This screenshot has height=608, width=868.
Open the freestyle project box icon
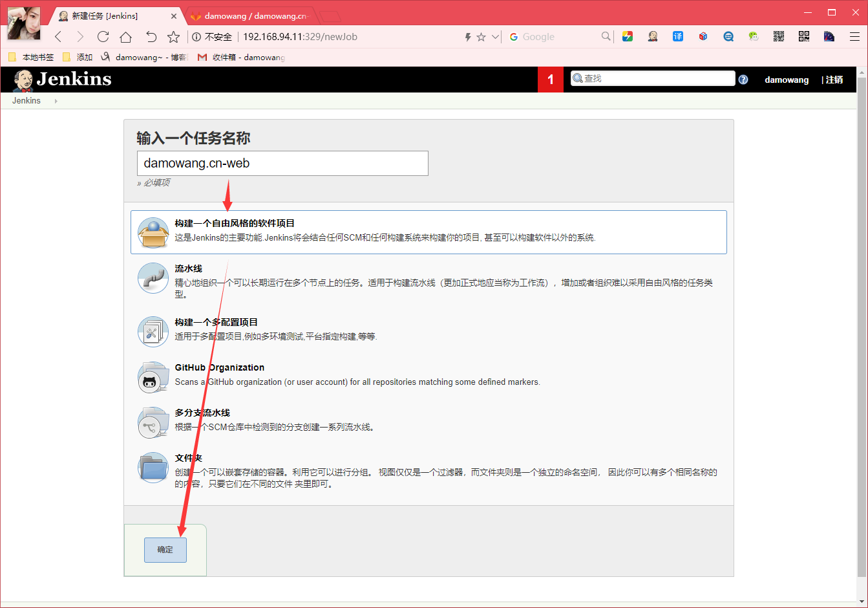(x=153, y=232)
